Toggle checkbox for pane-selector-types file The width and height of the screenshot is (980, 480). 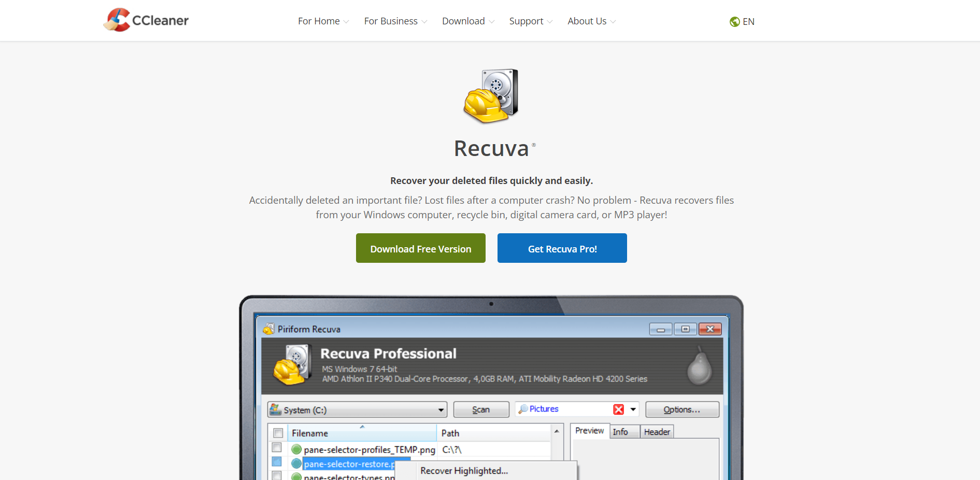click(x=277, y=475)
